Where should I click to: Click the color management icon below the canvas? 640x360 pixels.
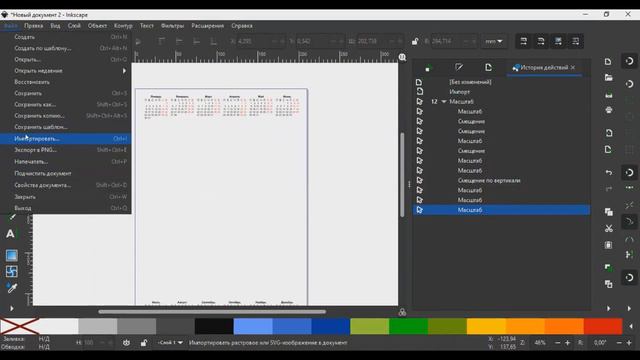402,312
